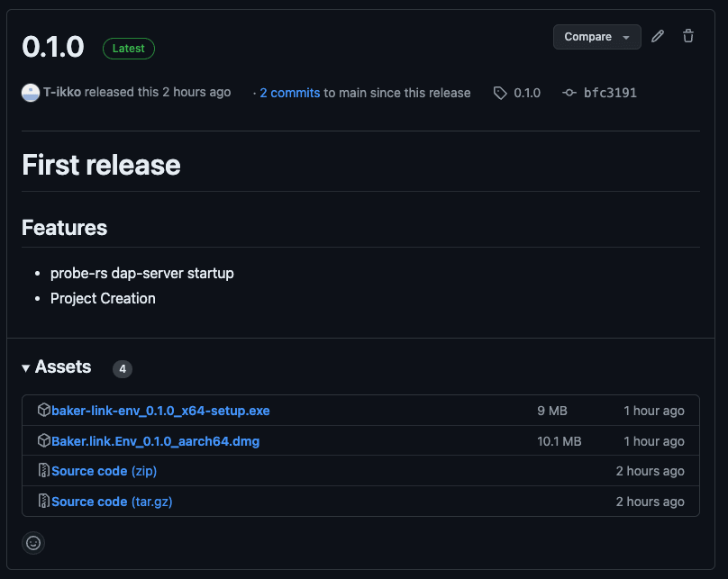Click the pencil icon to edit release
This screenshot has width=728, height=579.
point(657,36)
